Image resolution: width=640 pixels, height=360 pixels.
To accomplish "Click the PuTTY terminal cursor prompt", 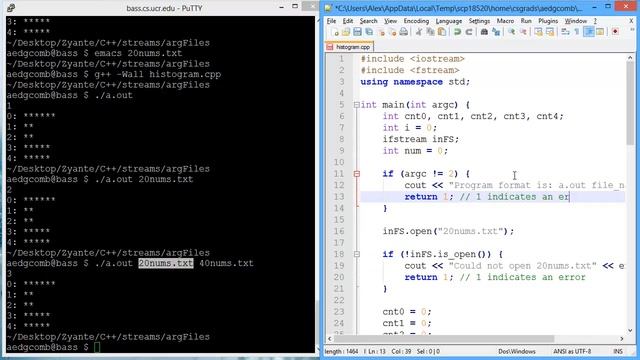I will pyautogui.click(x=97, y=347).
